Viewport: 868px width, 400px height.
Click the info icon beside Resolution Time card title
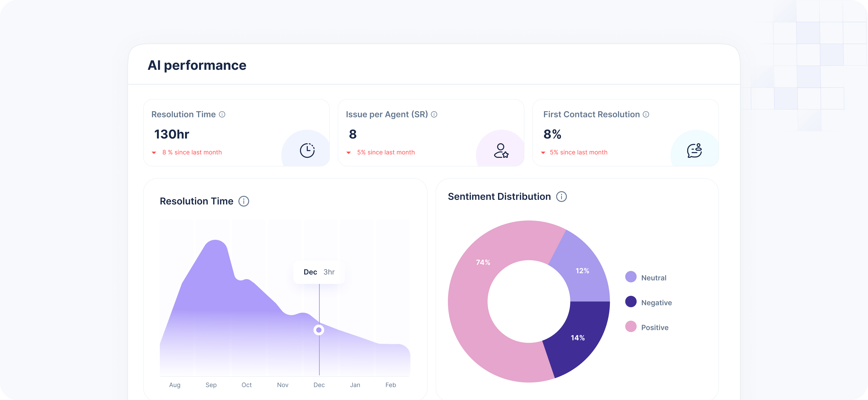pyautogui.click(x=222, y=115)
